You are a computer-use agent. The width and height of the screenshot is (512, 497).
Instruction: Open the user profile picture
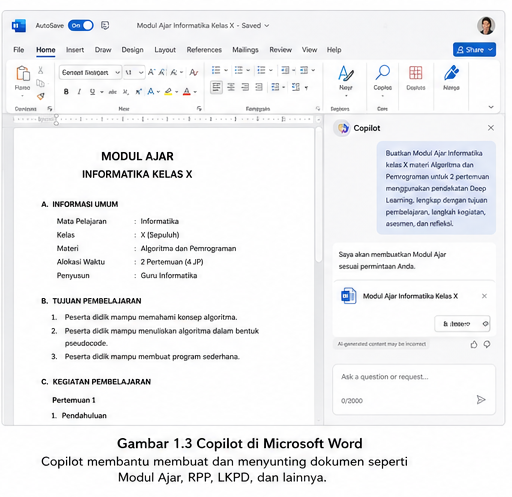(486, 26)
